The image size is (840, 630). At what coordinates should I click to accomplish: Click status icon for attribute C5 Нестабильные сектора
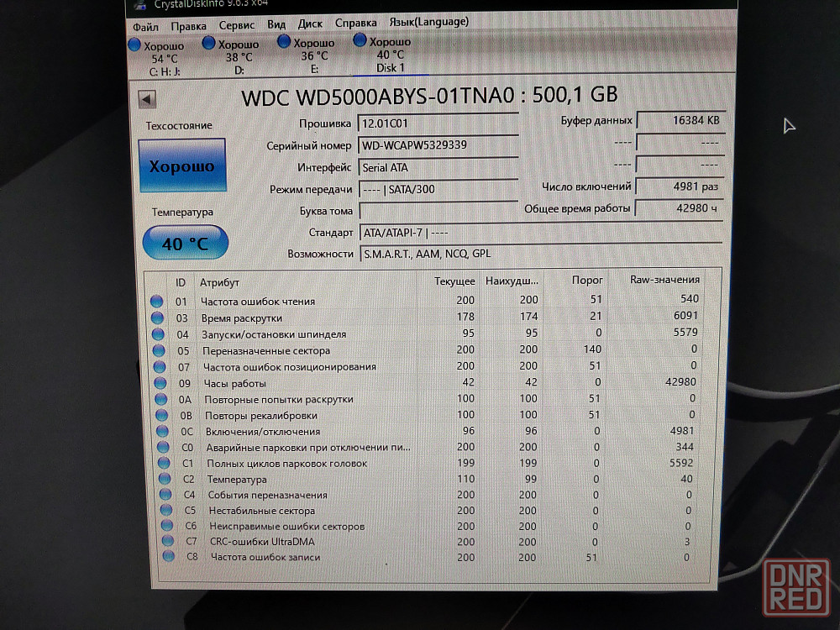[166, 510]
